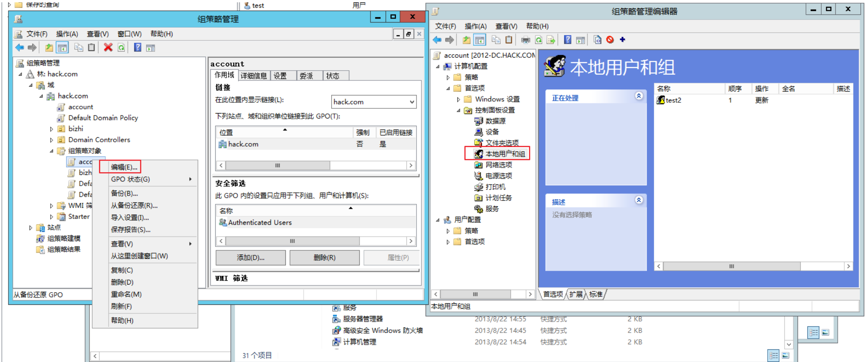Toggle the console tree show/hide icon
This screenshot has width=868, height=362.
tap(479, 39)
